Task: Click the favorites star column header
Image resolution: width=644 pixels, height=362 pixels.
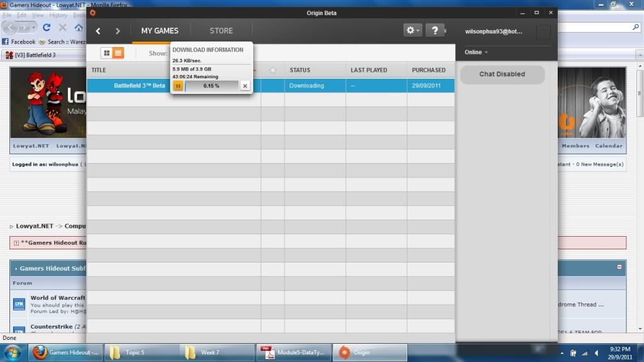Action: 273,70
